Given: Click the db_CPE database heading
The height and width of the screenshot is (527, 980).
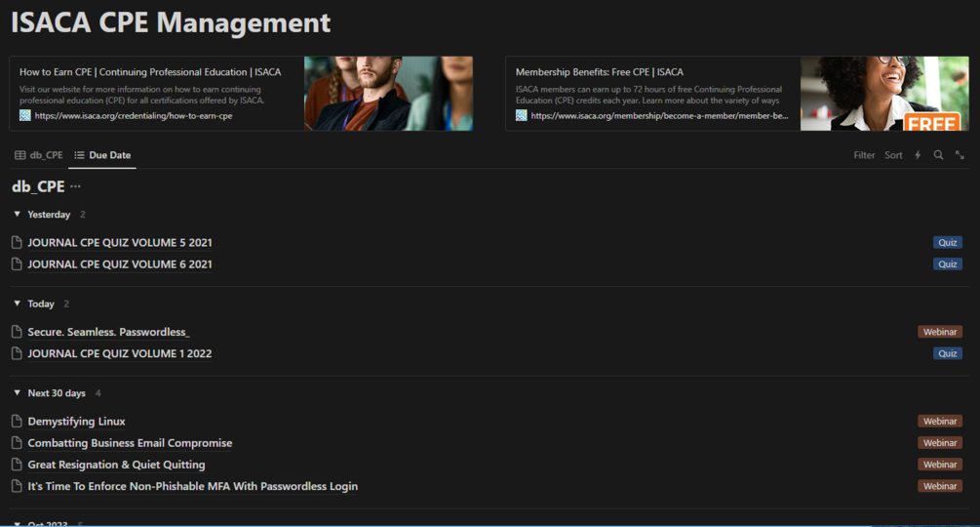Looking at the screenshot, I should pos(38,186).
